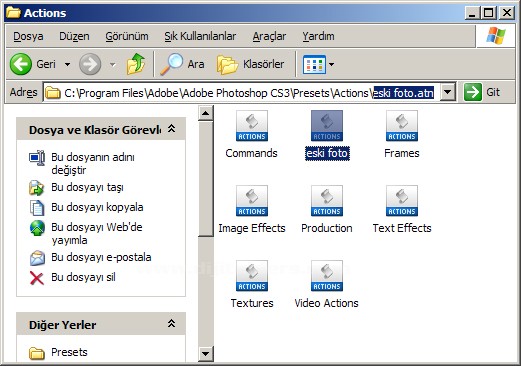Click the eski foto file name label
Viewport: 521px width, 366px height.
pyautogui.click(x=327, y=153)
